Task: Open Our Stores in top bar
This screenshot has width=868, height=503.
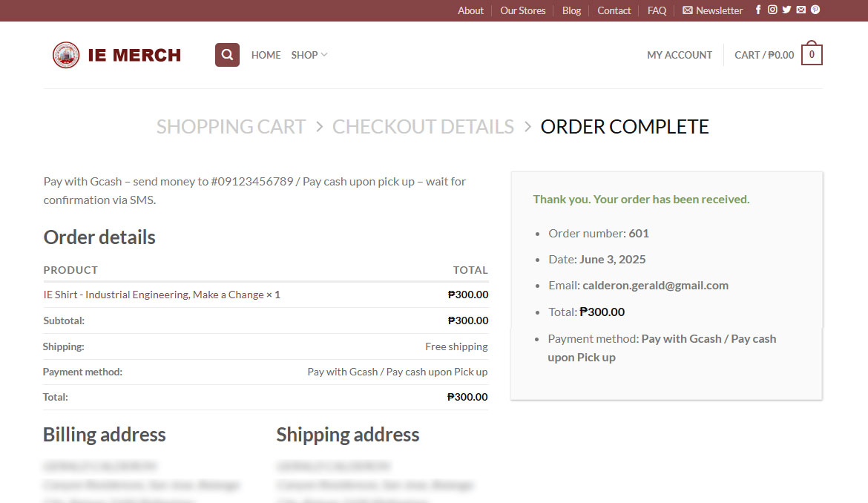Action: tap(522, 10)
